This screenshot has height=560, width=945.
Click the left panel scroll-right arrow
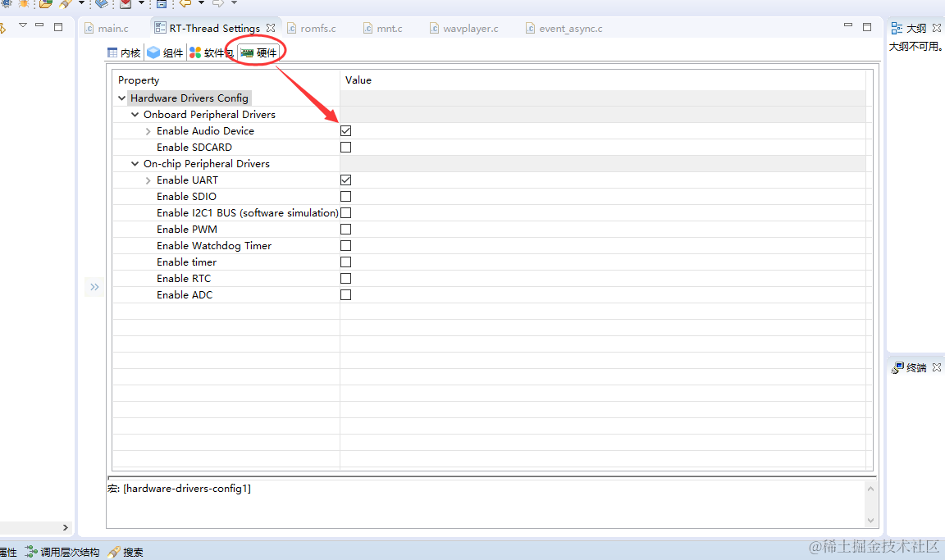point(65,527)
